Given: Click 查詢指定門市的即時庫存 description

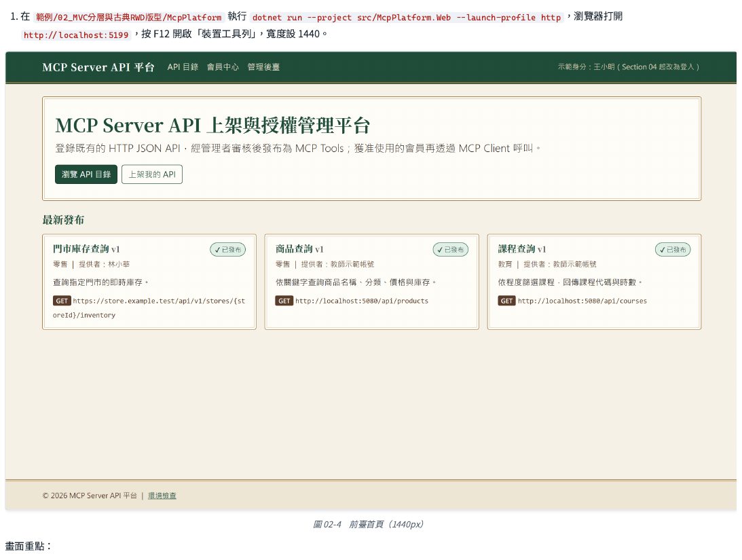Looking at the screenshot, I should [x=100, y=282].
